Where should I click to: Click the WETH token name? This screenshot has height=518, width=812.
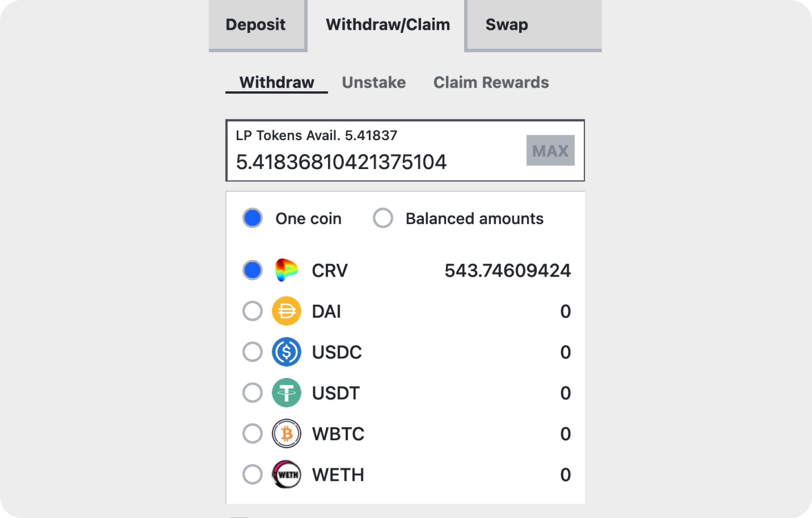(x=338, y=475)
